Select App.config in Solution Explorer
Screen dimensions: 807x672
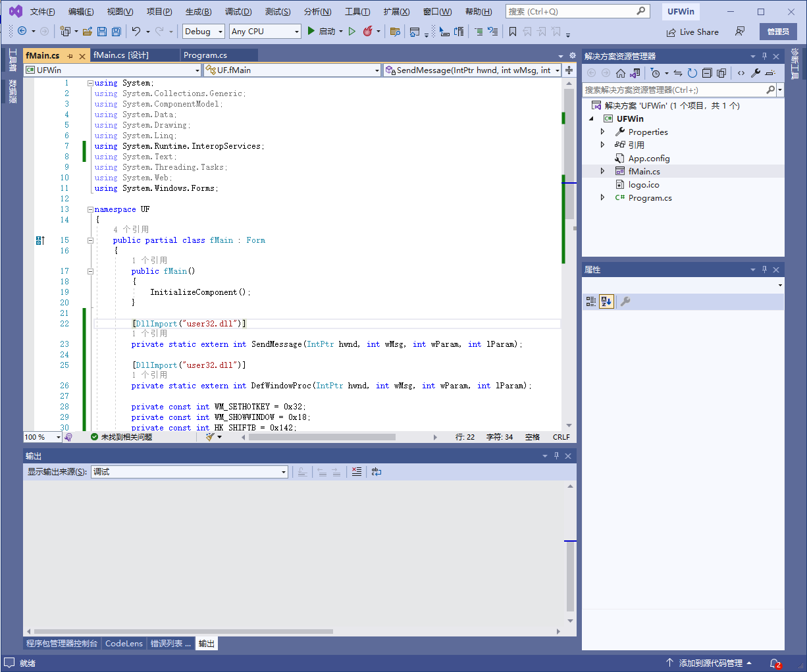pos(649,158)
